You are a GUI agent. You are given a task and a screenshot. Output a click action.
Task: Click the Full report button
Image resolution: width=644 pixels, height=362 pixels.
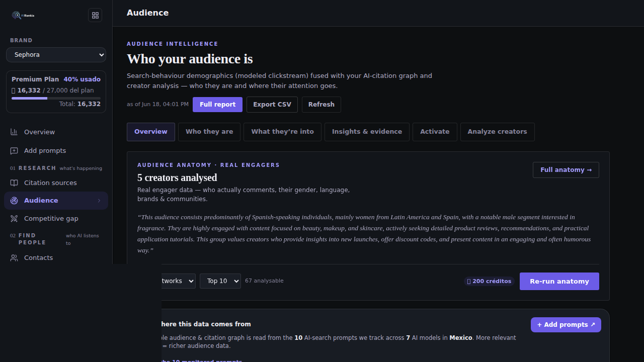[x=217, y=105]
